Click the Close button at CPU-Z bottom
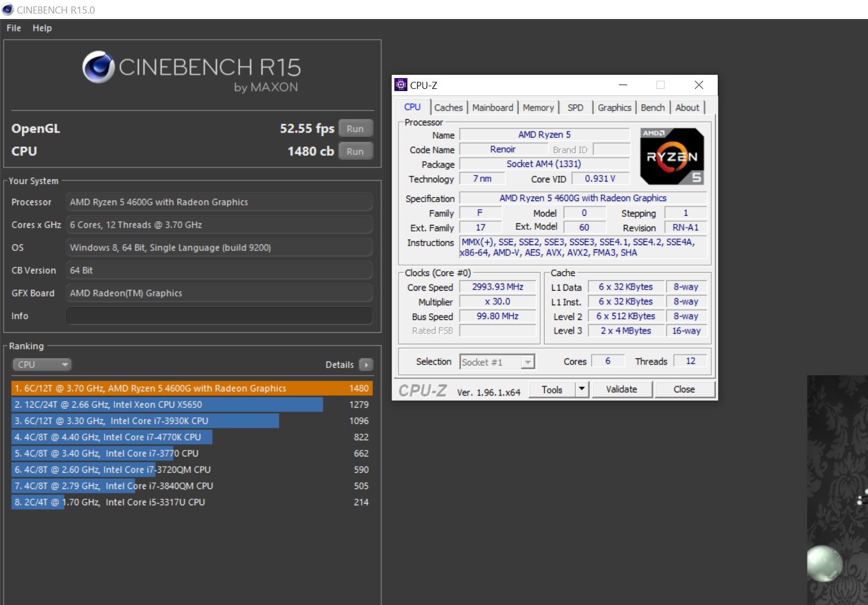Screen dimensions: 868x605 [x=685, y=389]
